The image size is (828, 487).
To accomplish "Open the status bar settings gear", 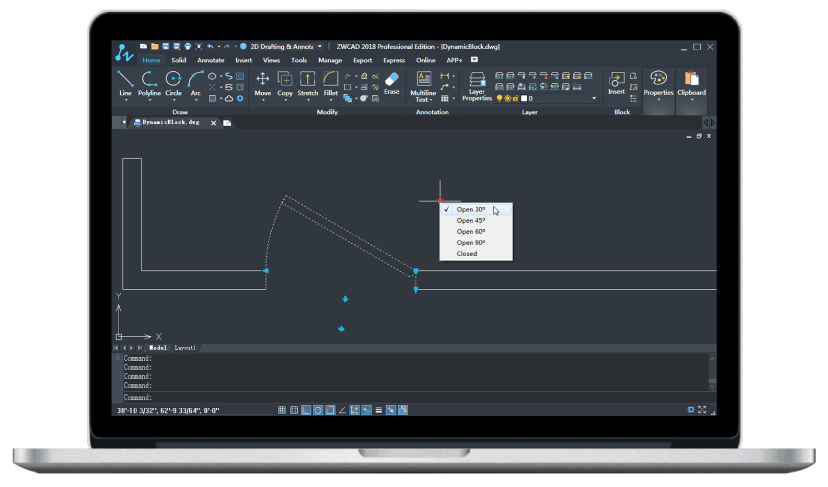I will 691,409.
